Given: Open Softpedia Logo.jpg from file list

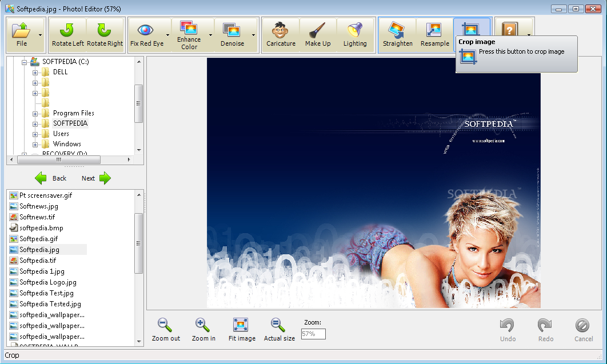Looking at the screenshot, I should 48,282.
